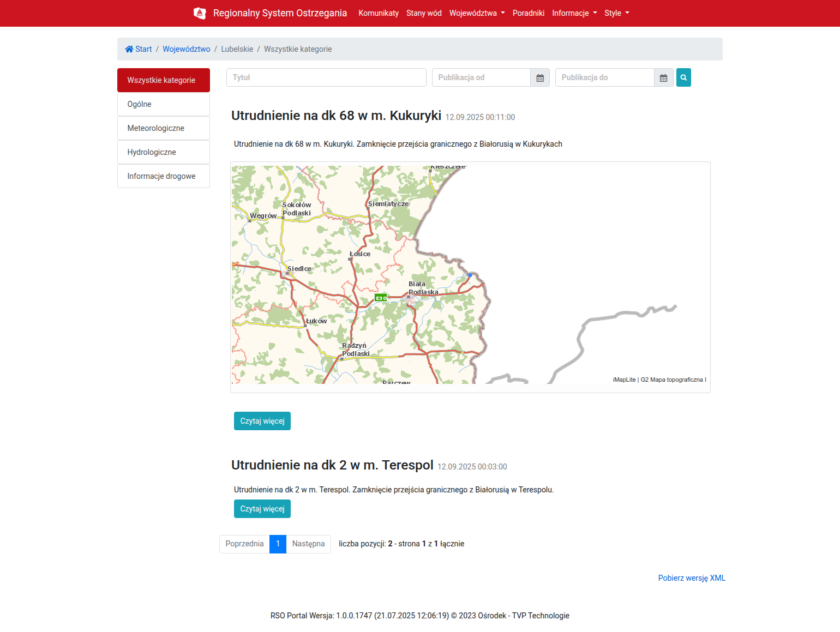Expand the Województwa dropdown menu
840x632 pixels.
point(477,13)
